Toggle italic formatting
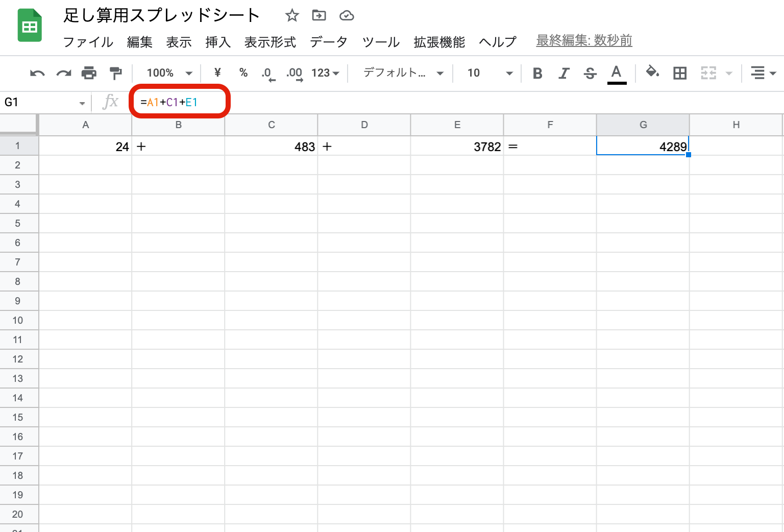 click(563, 73)
